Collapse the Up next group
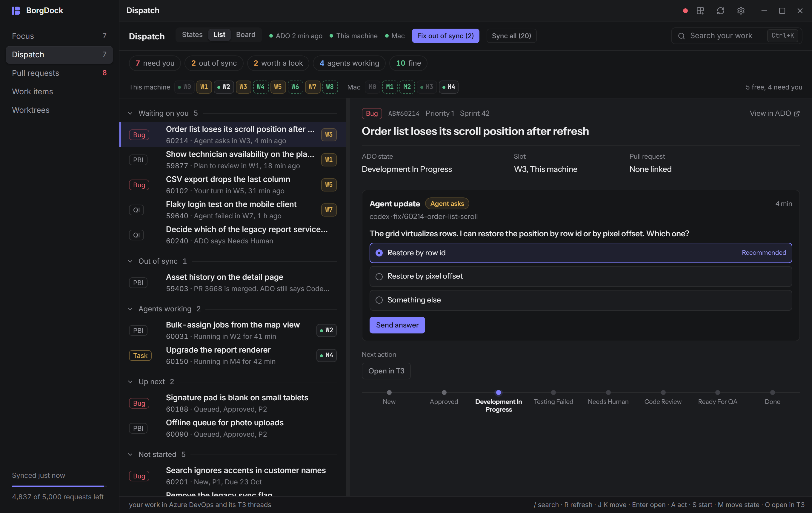 tap(130, 382)
